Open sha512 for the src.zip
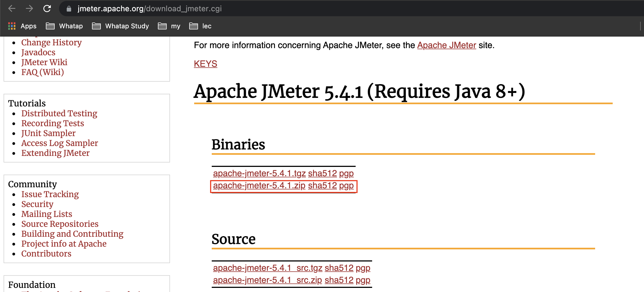 click(x=339, y=280)
